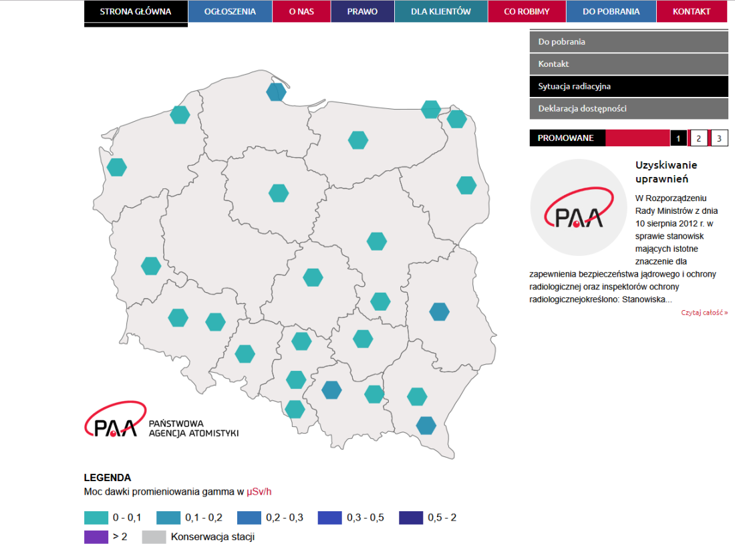The height and width of the screenshot is (560, 735).
Task: Select DLA KLIENTÓW in the top navigation
Action: coord(441,11)
